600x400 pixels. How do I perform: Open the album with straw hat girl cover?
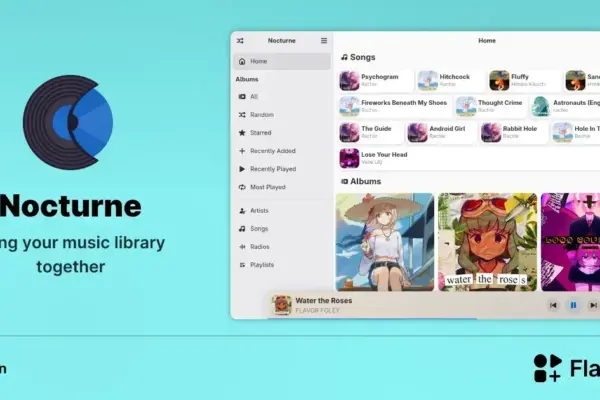(x=385, y=242)
